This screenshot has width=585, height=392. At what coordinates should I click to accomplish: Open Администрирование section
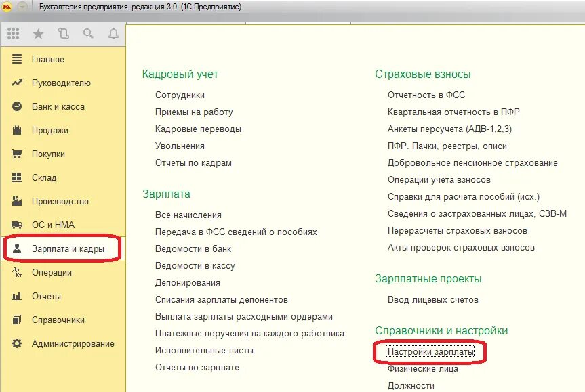73,344
